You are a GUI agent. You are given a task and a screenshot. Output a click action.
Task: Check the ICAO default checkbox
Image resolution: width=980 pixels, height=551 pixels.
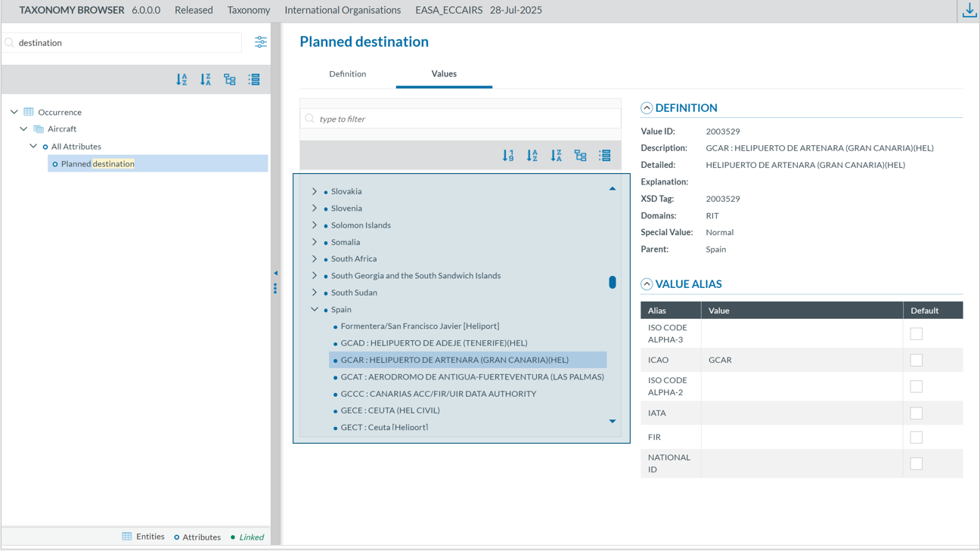click(916, 361)
